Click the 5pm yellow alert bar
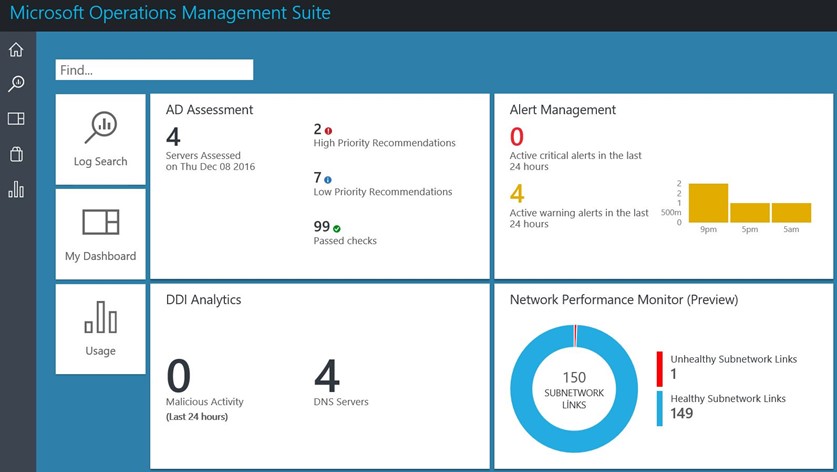 pyautogui.click(x=749, y=213)
